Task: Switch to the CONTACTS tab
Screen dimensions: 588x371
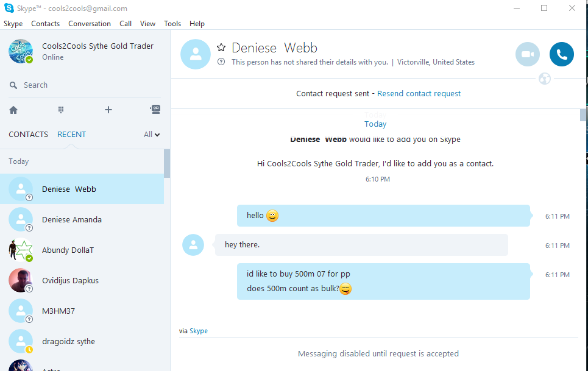Action: pyautogui.click(x=29, y=135)
